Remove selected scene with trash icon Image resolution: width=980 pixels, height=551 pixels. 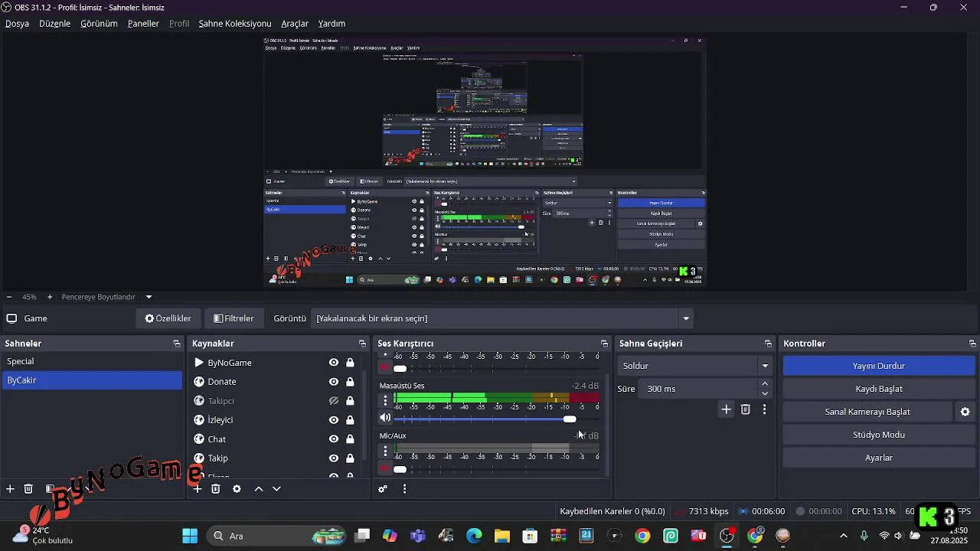(x=28, y=489)
